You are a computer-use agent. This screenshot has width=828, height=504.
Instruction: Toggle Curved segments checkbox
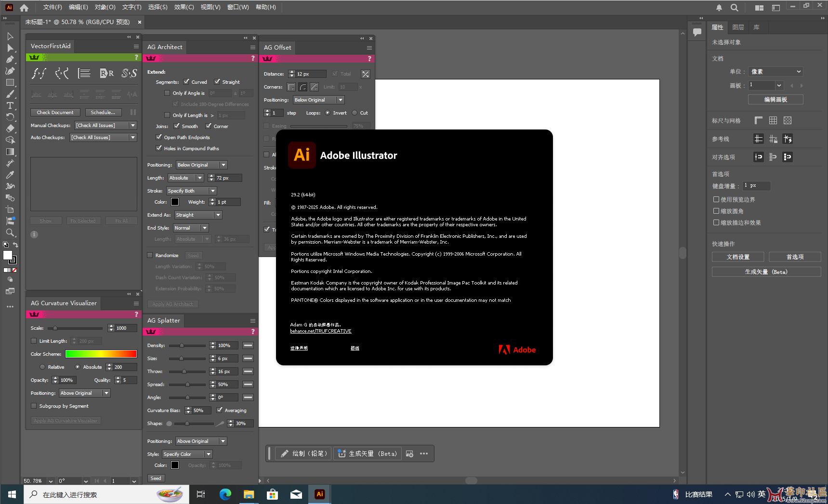(186, 82)
